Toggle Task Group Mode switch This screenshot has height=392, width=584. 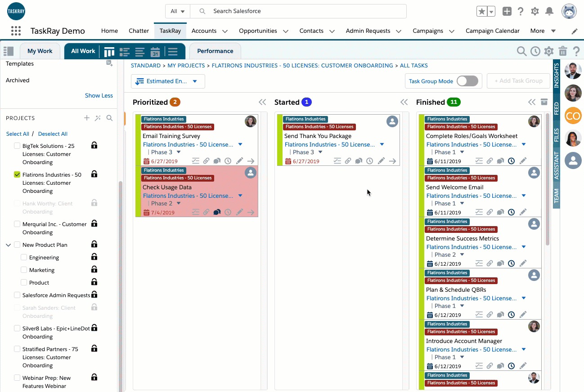467,81
